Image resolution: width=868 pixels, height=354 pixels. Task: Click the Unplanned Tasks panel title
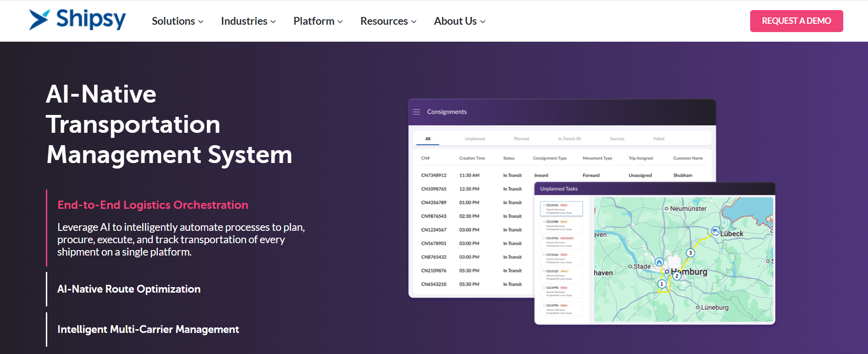558,189
